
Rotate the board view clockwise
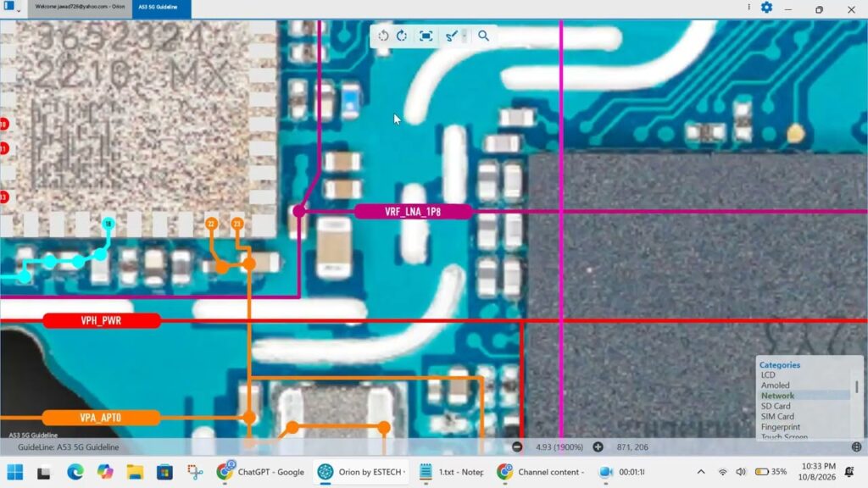pyautogui.click(x=402, y=36)
